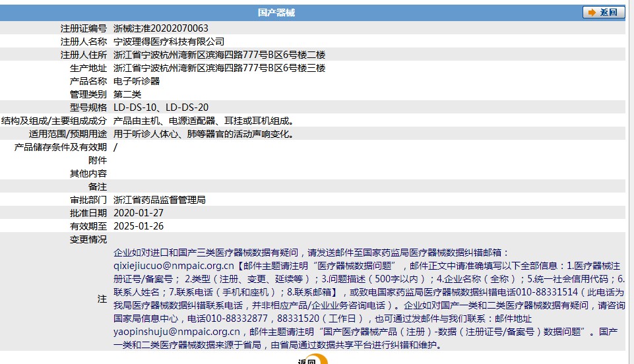The height and width of the screenshot is (364, 634).
Task: Click the 审批部门 label
Action: tap(88, 200)
